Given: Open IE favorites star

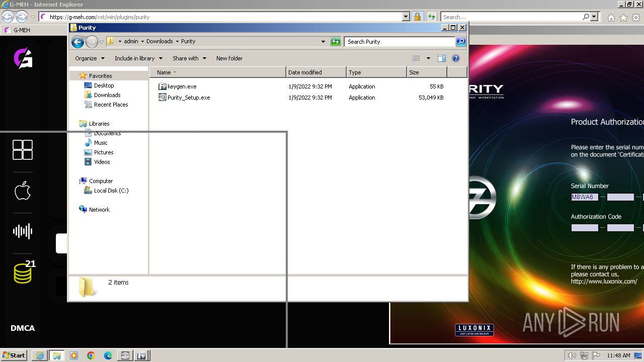Looking at the screenshot, I should [623, 18].
